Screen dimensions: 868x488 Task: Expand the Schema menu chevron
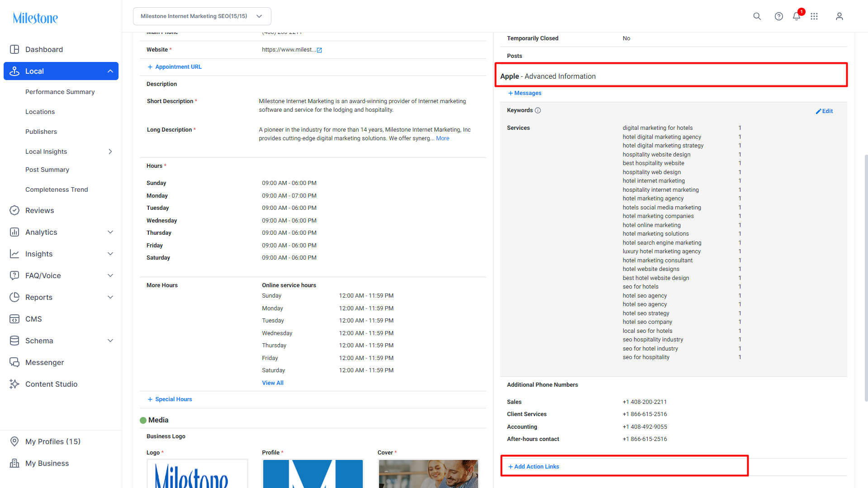pos(110,341)
